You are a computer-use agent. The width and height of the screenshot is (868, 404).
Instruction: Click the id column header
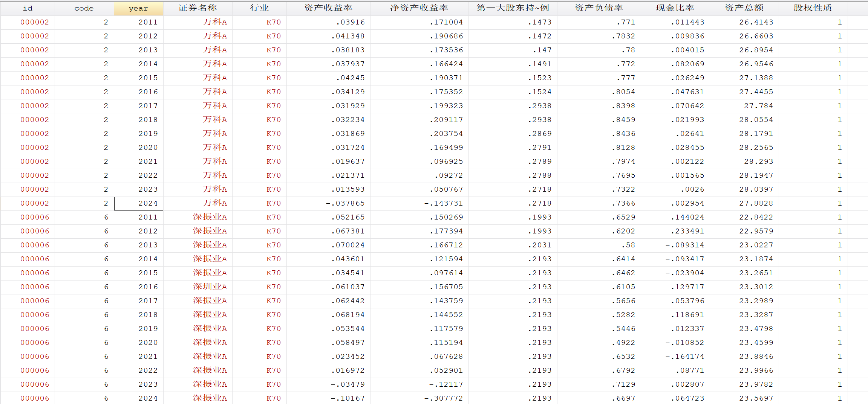(x=28, y=8)
